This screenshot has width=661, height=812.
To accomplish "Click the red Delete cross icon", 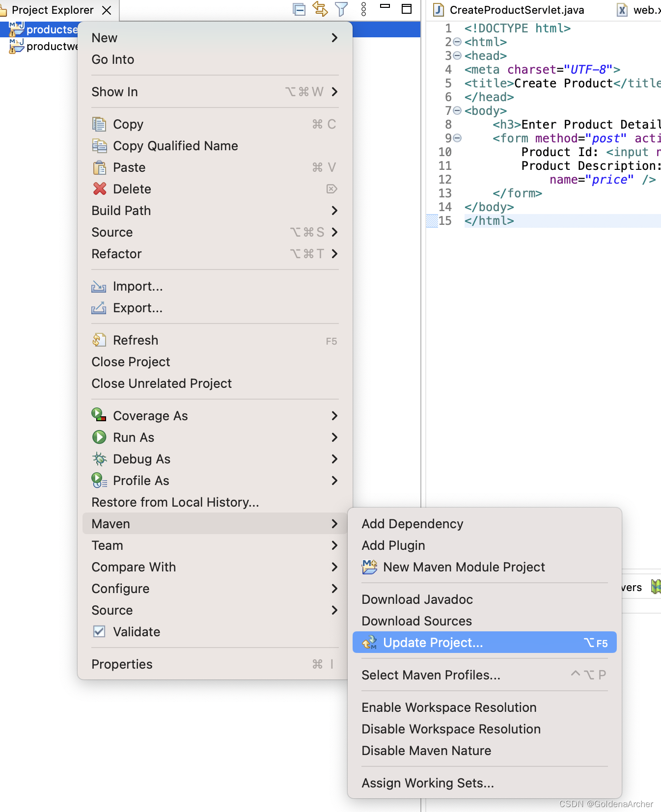I will (100, 189).
